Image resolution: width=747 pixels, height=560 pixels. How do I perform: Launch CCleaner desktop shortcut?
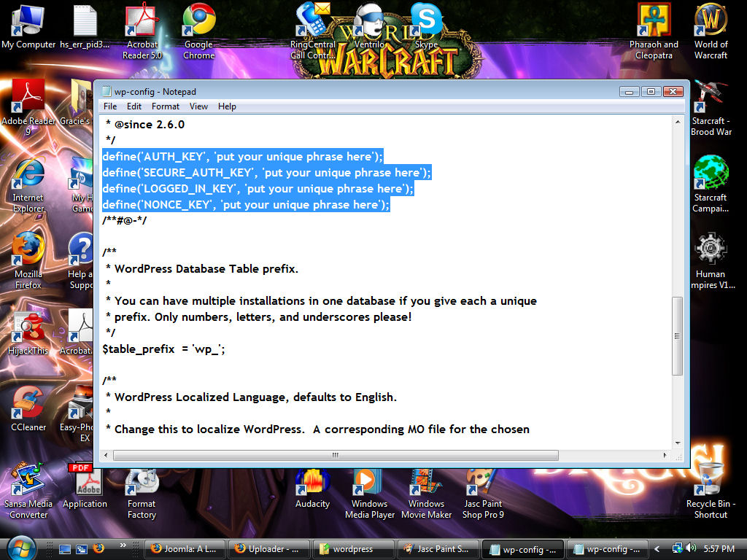click(28, 410)
